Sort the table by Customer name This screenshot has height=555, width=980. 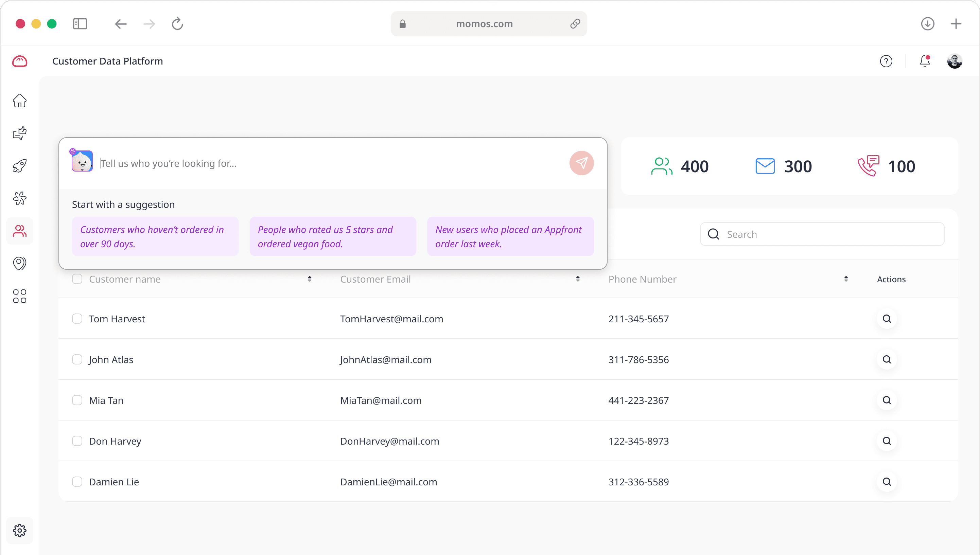(x=310, y=279)
